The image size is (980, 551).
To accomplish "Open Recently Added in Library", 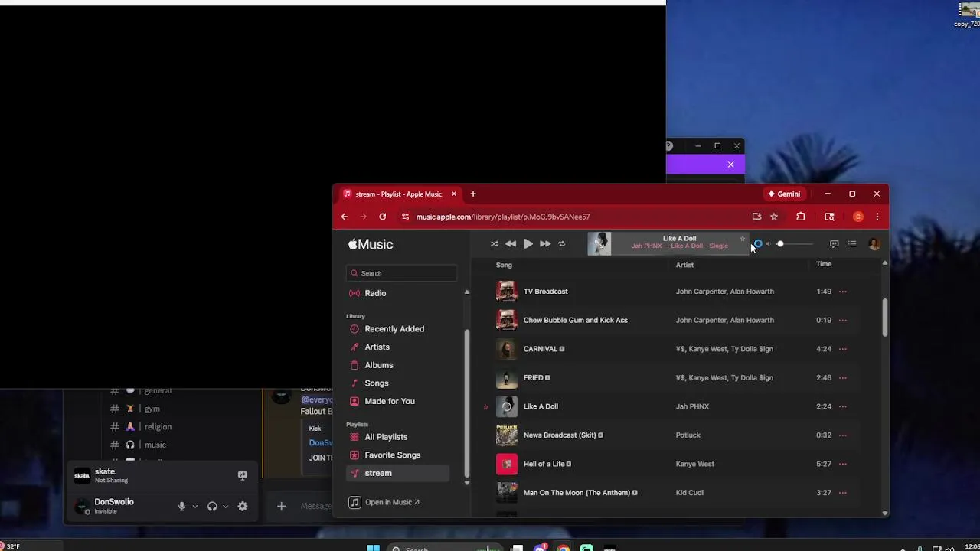I will point(394,329).
